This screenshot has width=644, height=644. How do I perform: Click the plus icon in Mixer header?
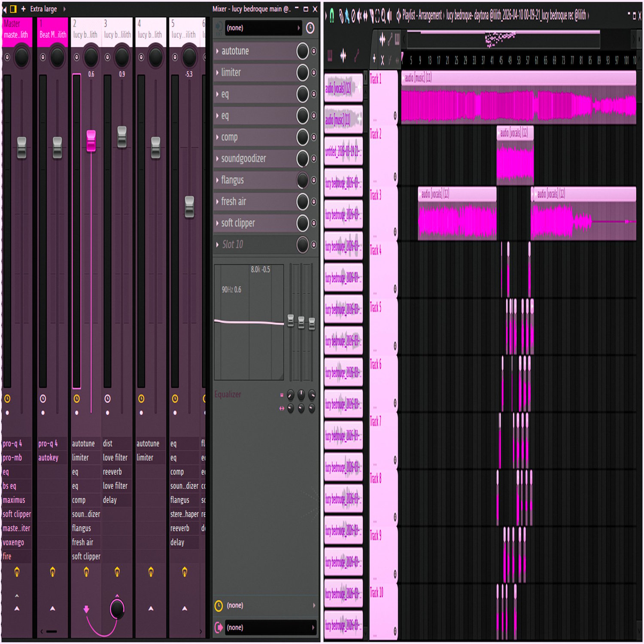(23, 9)
